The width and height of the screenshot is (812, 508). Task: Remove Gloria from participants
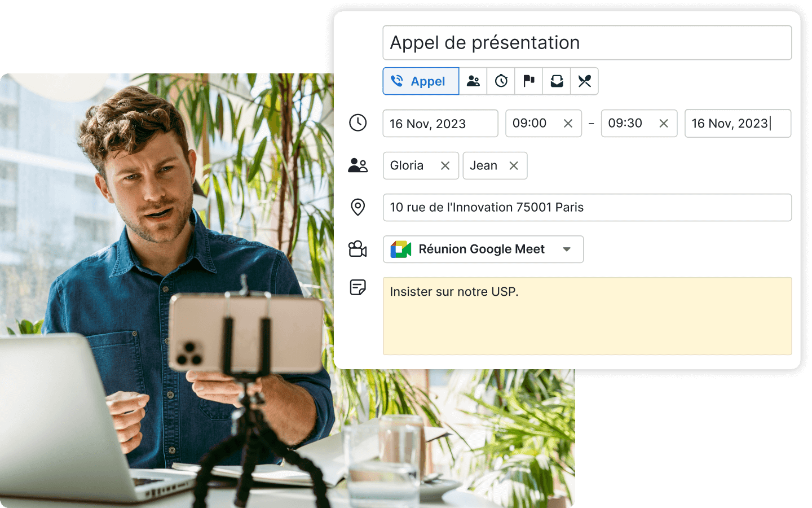pos(445,166)
